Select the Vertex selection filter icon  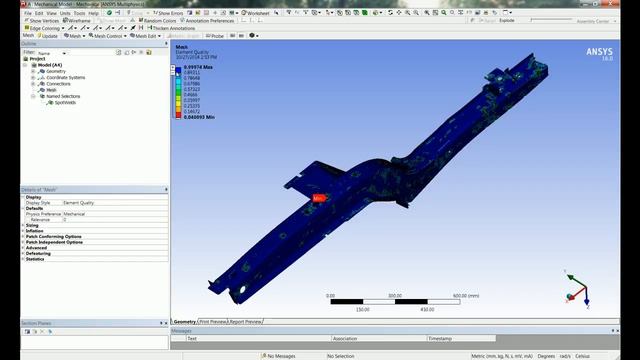pyautogui.click(x=340, y=13)
